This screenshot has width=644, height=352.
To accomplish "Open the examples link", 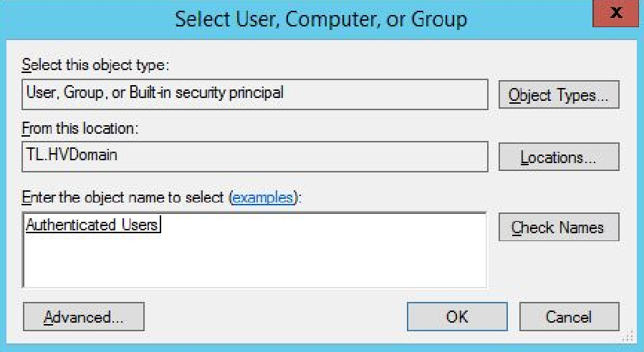I will [x=261, y=197].
